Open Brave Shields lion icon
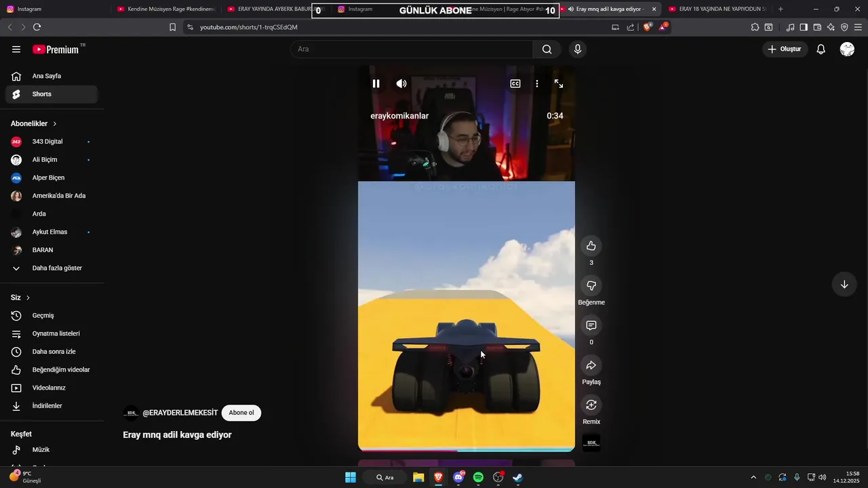 tap(647, 27)
